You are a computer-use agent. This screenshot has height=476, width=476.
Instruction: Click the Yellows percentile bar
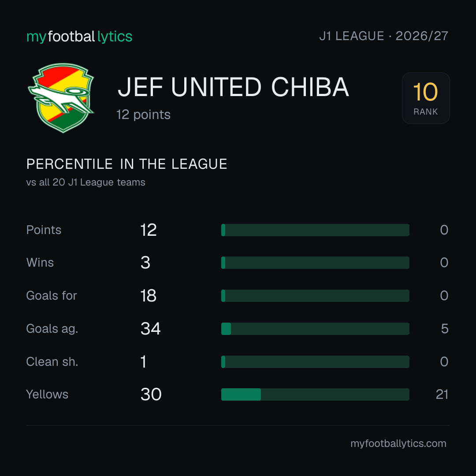[x=315, y=394]
